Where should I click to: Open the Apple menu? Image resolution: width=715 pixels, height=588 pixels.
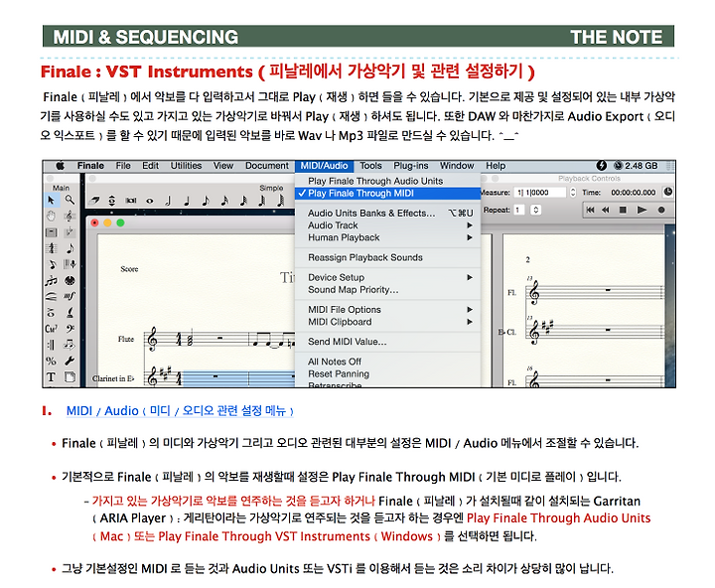[61, 166]
